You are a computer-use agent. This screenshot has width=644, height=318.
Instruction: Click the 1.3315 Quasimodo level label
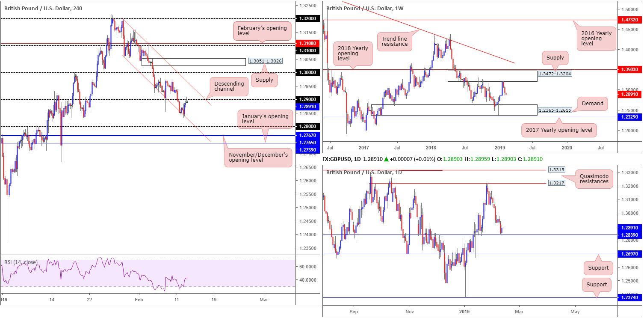(557, 170)
